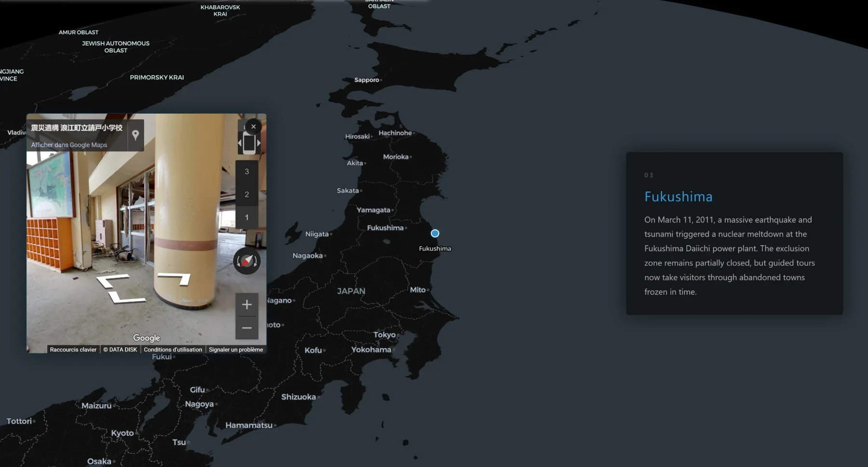Viewport: 868px width, 467px height.
Task: Open 'Afficher dans Google Maps' link
Action: [x=69, y=145]
